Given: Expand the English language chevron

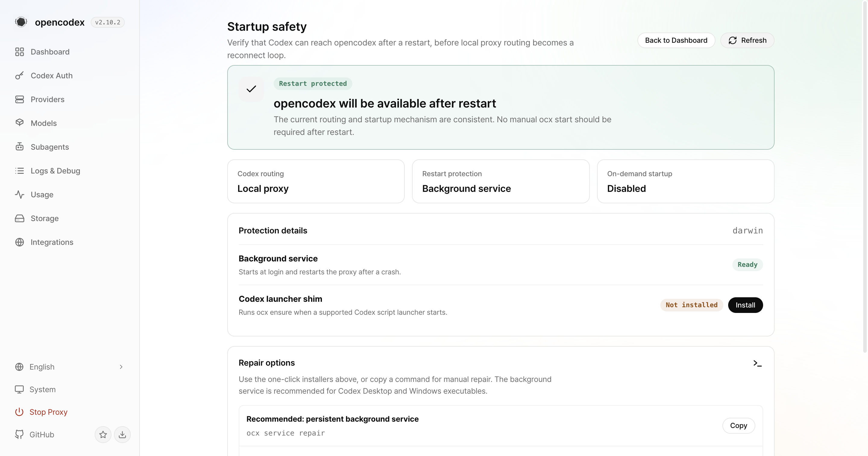Looking at the screenshot, I should point(121,367).
